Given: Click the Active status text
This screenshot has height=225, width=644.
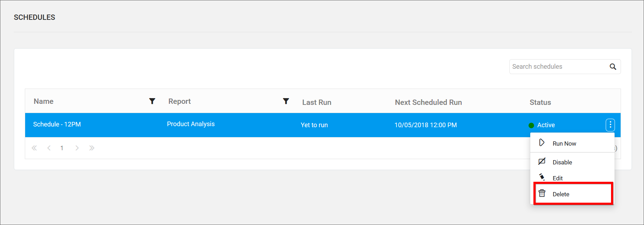Looking at the screenshot, I should [x=546, y=125].
